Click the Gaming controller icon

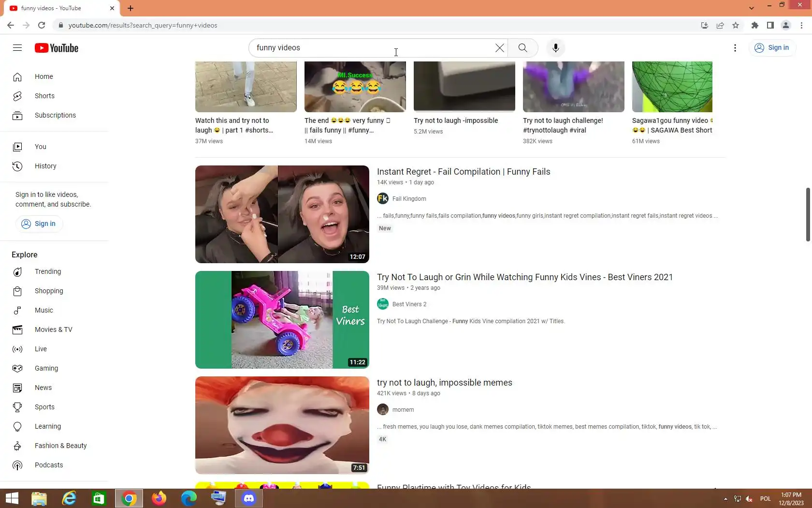[17, 368]
